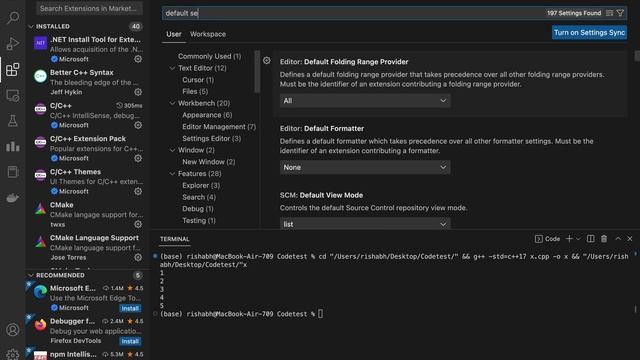Click the settings editor scrollbar thumb
640x360 pixels.
click(637, 56)
